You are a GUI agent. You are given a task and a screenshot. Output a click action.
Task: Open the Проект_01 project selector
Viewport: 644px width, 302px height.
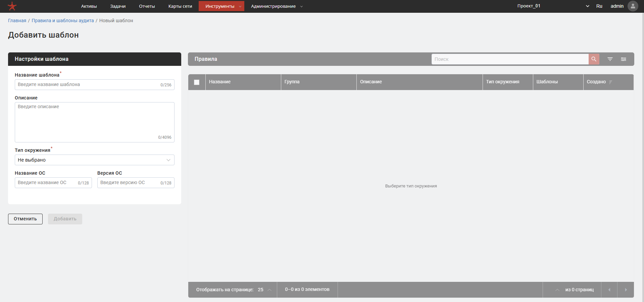point(553,6)
